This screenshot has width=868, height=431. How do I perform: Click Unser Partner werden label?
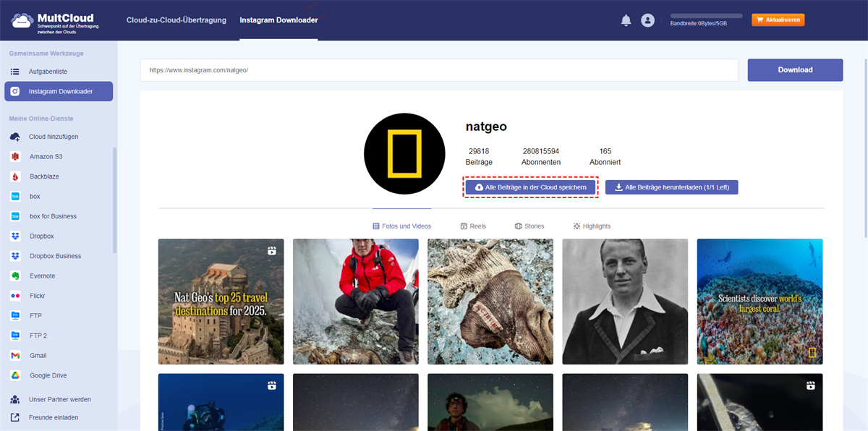tap(60, 399)
